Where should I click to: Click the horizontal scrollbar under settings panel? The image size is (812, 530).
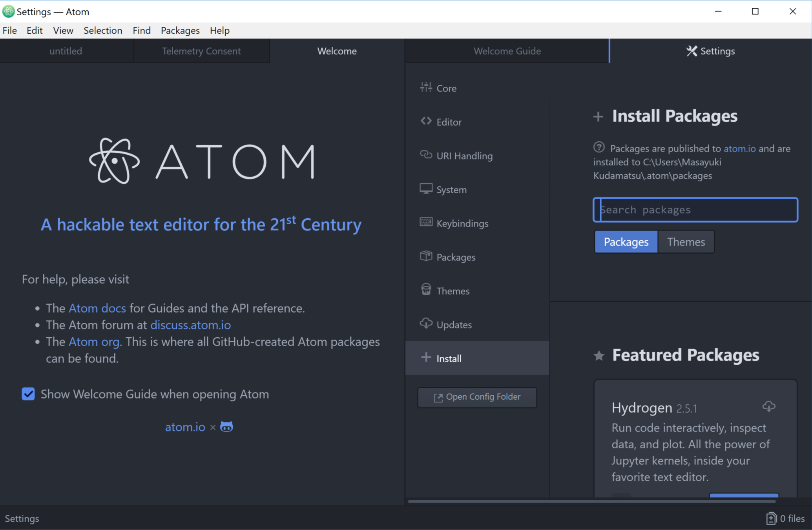tap(591, 501)
